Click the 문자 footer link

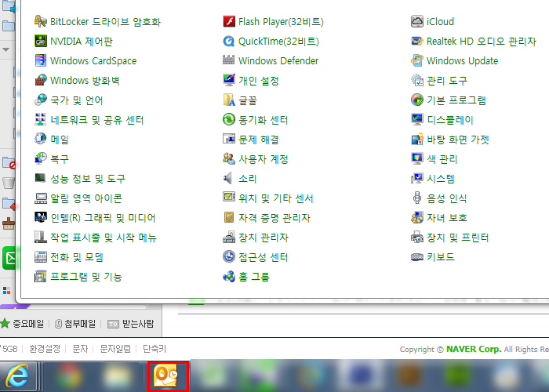pyautogui.click(x=80, y=349)
